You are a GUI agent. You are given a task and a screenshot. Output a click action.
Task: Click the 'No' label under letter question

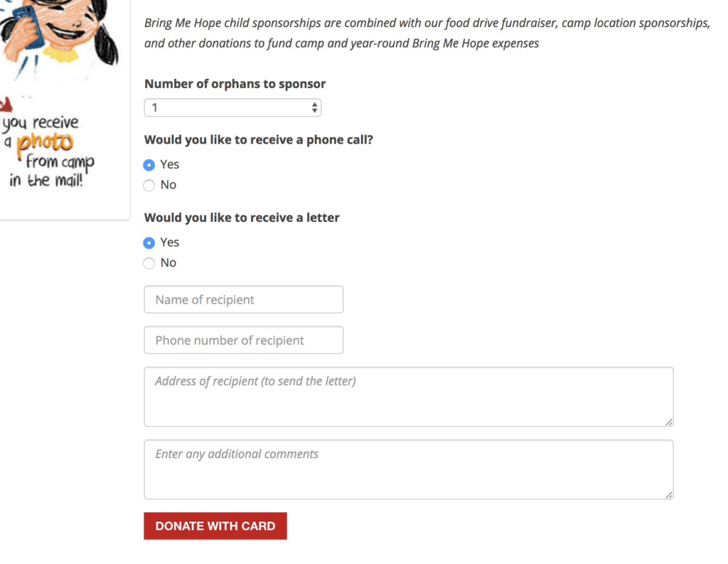[168, 263]
